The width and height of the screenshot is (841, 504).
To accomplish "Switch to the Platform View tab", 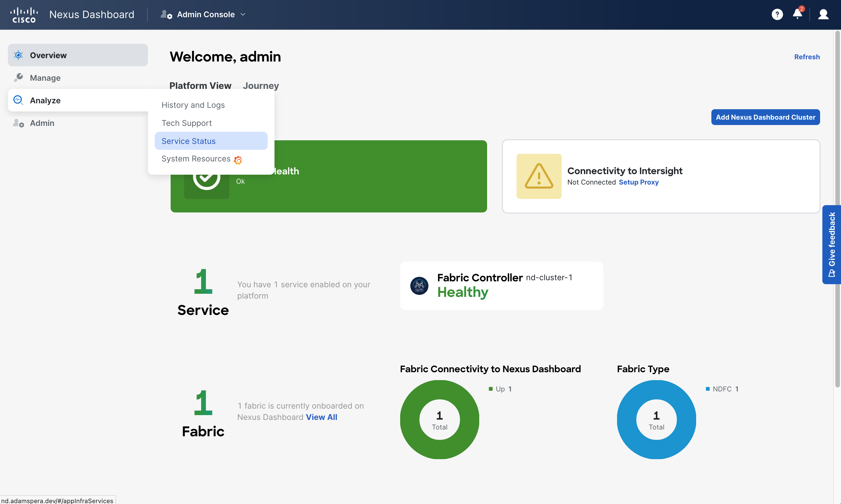I will tap(201, 86).
